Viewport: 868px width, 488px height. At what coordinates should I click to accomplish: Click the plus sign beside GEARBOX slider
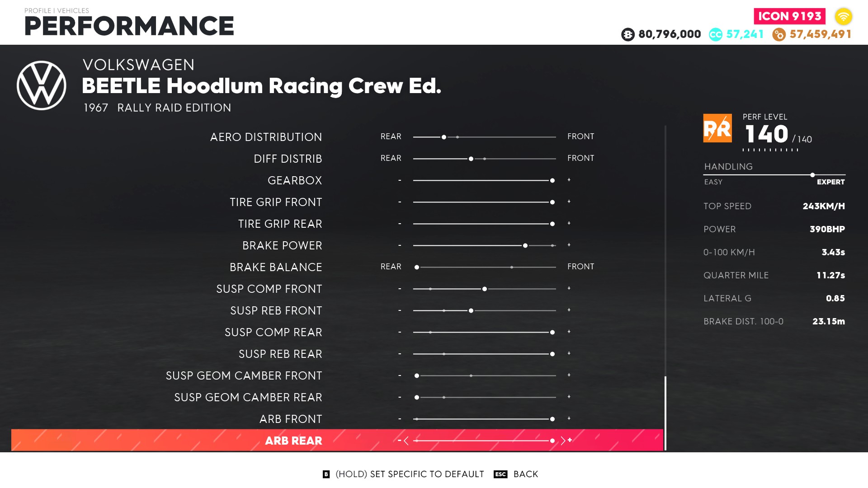coord(569,180)
